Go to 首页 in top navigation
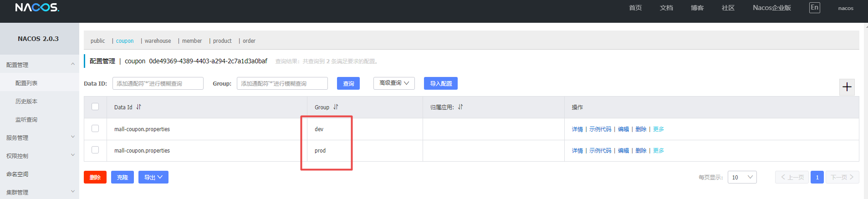 click(635, 8)
